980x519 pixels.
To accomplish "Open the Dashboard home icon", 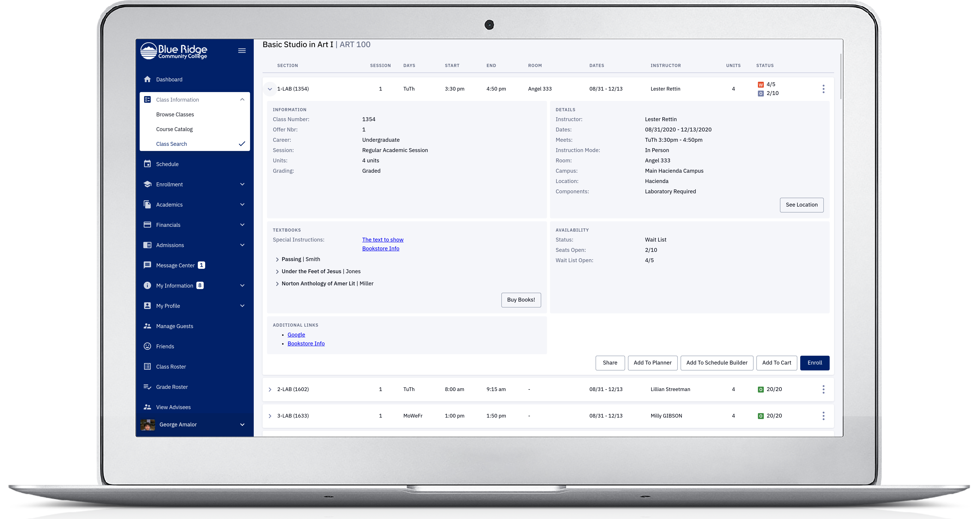I will 147,79.
